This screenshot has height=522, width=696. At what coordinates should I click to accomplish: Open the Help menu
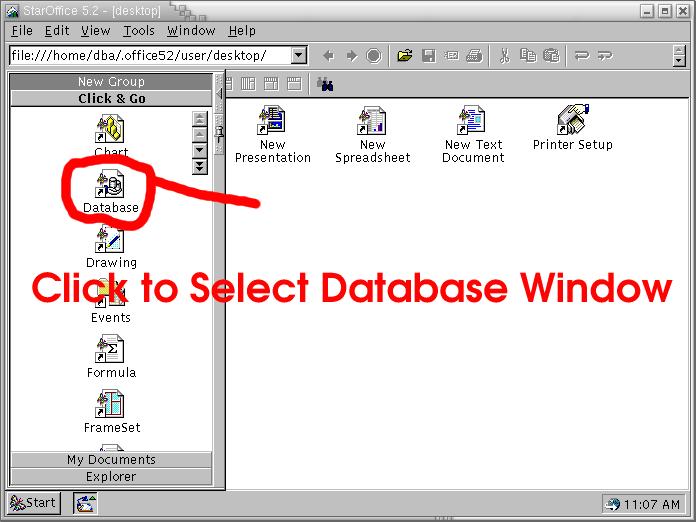242,31
